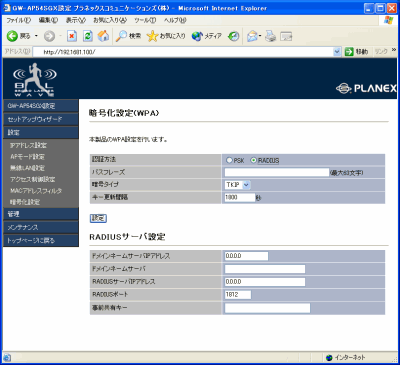
Task: Click the Forward arrow icon
Action: (49, 36)
